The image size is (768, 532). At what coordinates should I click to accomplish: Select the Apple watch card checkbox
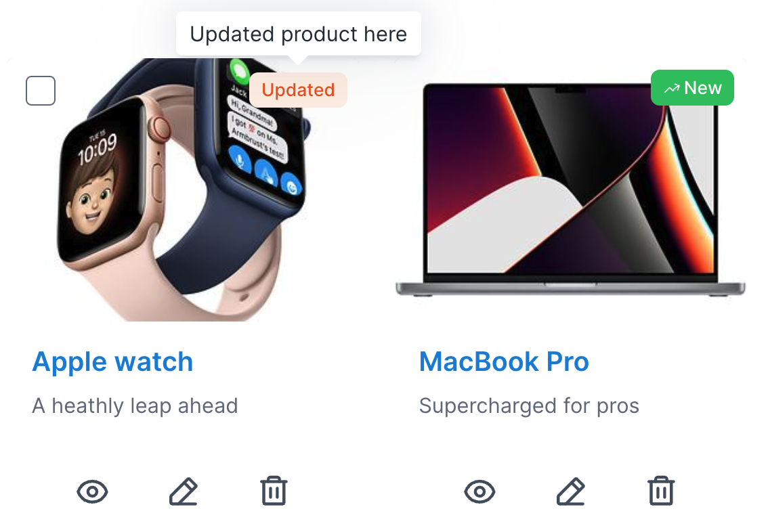click(x=41, y=91)
